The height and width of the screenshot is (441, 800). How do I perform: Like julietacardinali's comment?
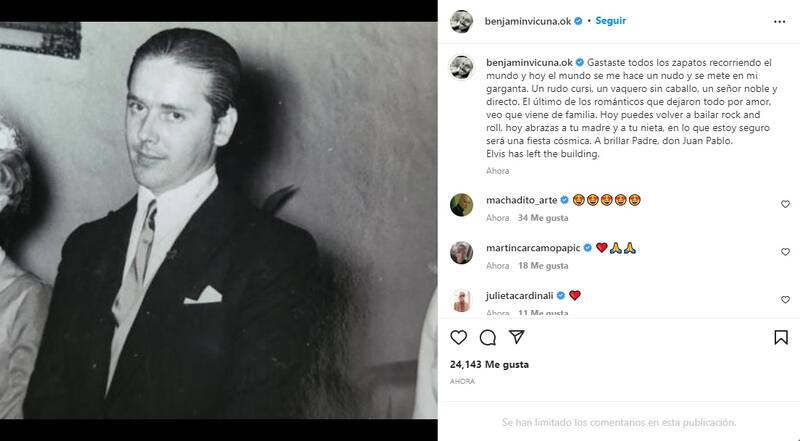(x=785, y=300)
